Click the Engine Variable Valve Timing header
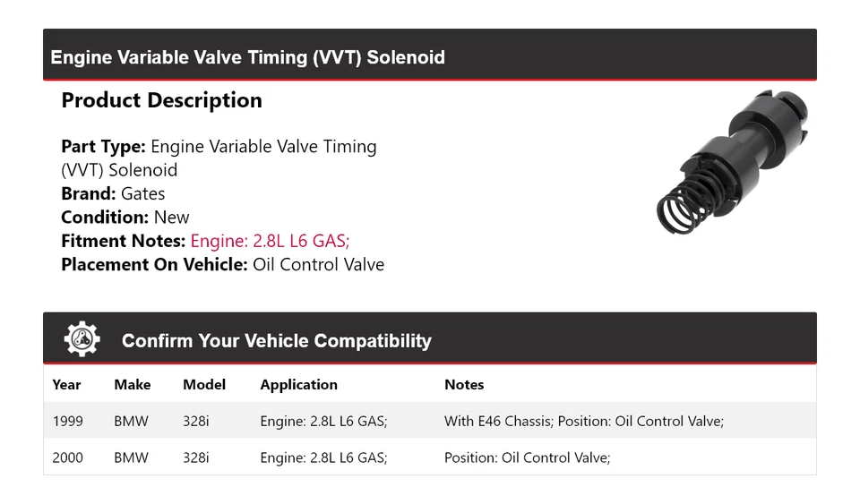 (248, 57)
